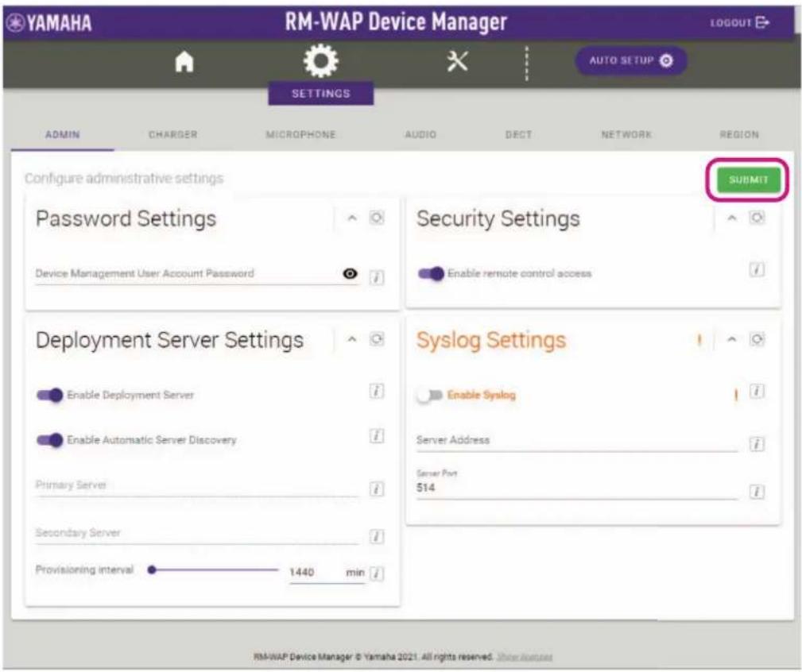Select the Admin tab

click(63, 134)
